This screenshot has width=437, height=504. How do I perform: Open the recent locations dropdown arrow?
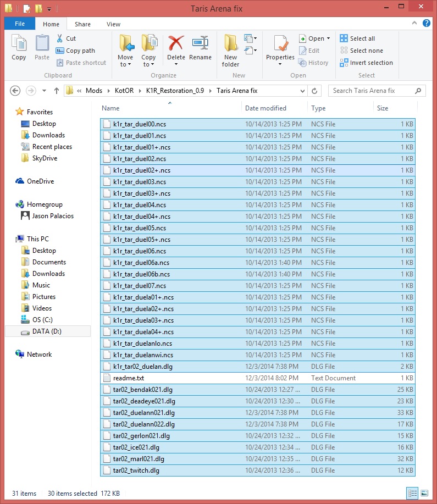[45, 91]
